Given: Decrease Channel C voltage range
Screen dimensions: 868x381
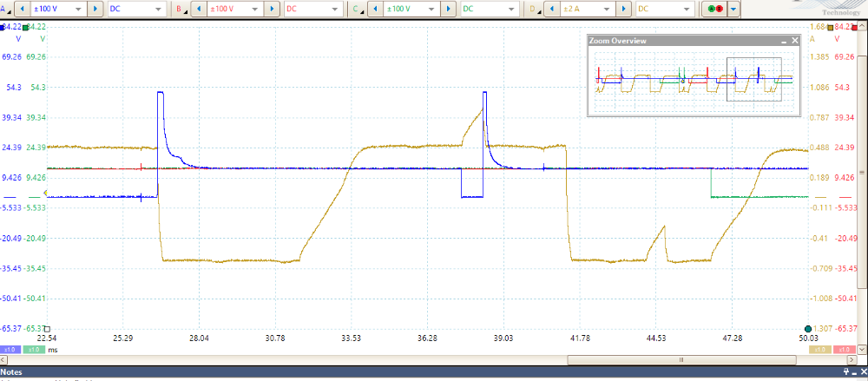Looking at the screenshot, I should point(372,9).
